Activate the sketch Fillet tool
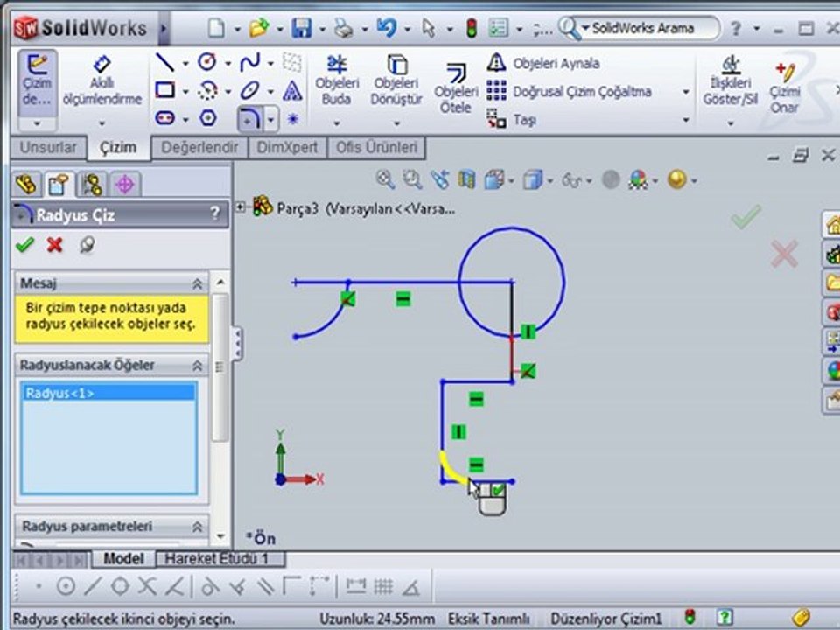This screenshot has height=630, width=840. pos(250,118)
